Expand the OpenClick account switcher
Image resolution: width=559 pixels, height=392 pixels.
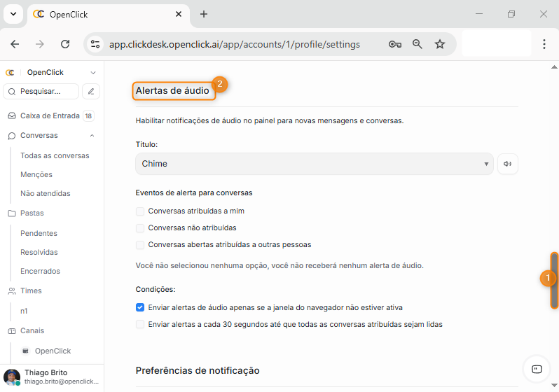pos(92,72)
